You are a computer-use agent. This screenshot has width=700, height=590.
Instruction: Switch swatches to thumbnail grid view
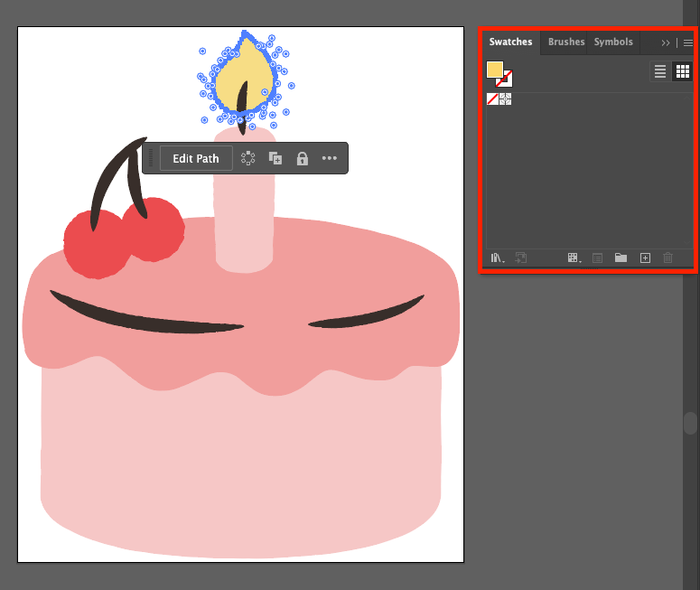683,71
